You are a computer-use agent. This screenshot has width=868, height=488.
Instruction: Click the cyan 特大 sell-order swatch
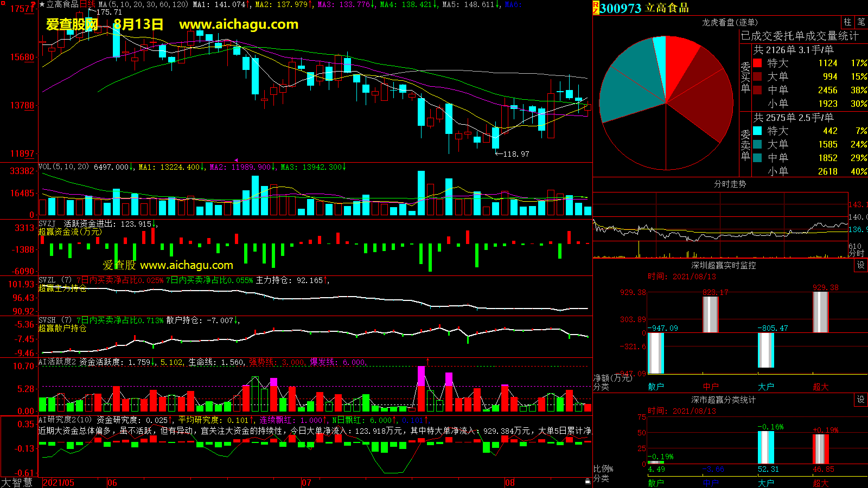[x=757, y=131]
